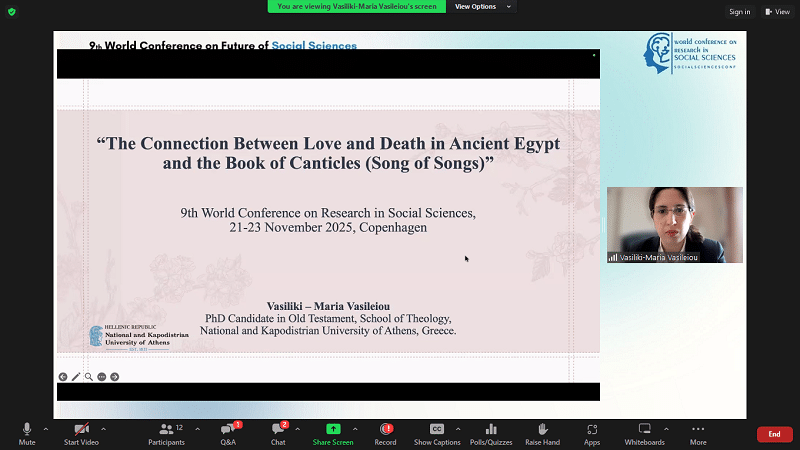Click the Record button icon
Viewport: 800px width, 450px height.
click(x=385, y=430)
